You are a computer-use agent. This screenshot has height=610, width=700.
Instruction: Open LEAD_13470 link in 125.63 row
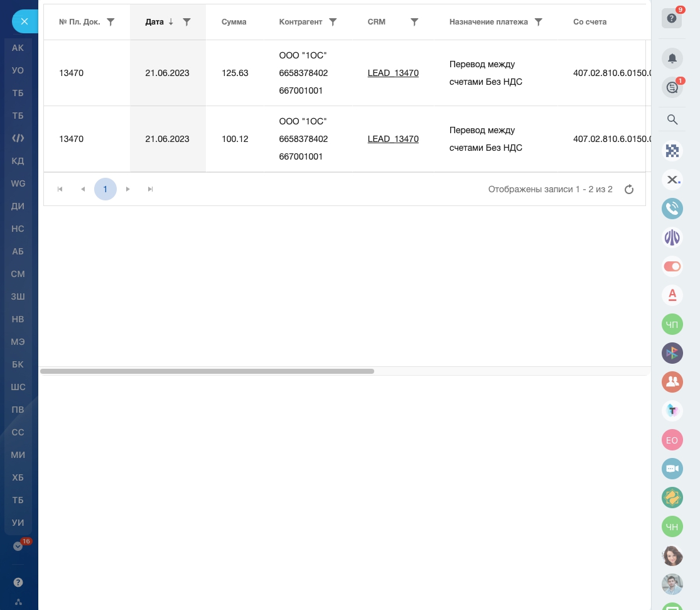(393, 73)
